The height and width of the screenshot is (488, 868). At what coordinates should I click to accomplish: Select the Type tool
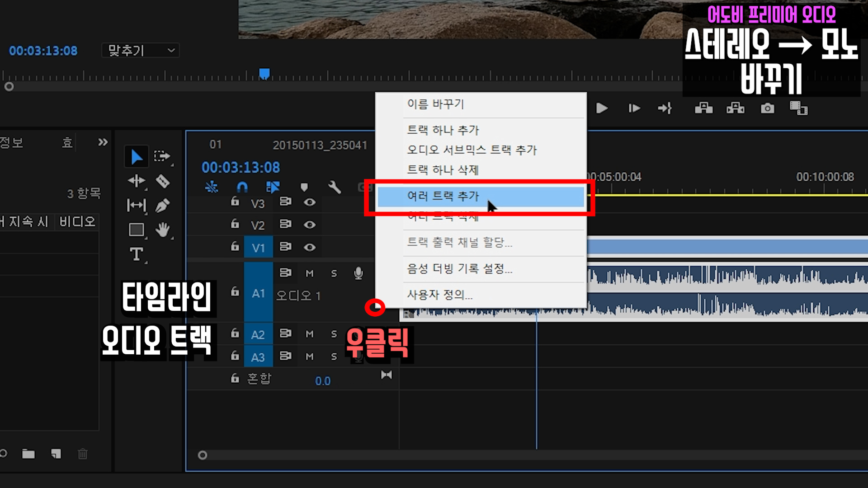pyautogui.click(x=136, y=254)
